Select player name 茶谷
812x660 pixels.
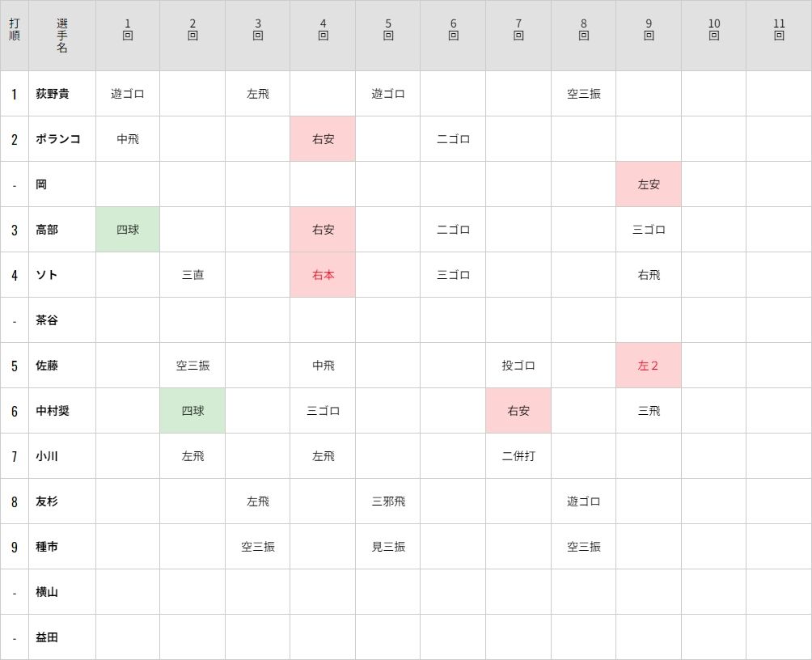(x=47, y=320)
